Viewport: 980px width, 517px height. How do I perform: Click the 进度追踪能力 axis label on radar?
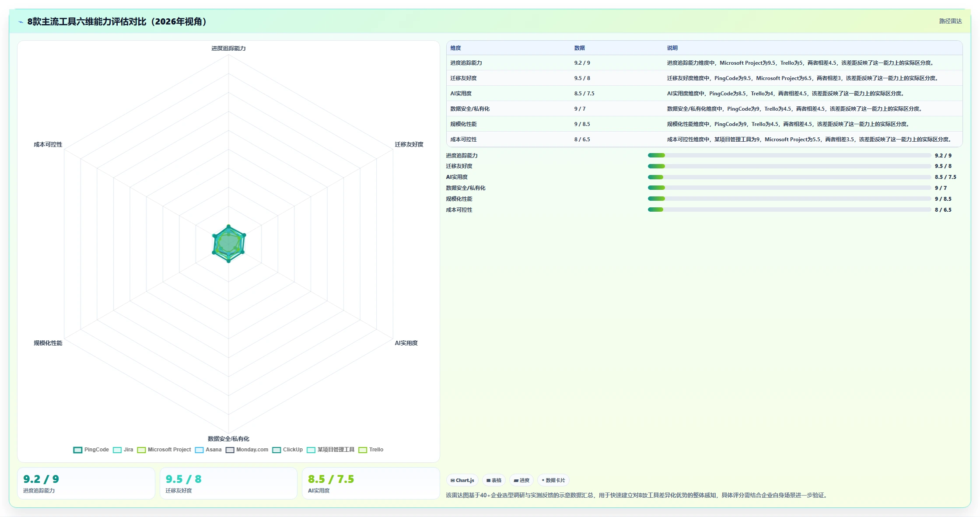tap(228, 49)
